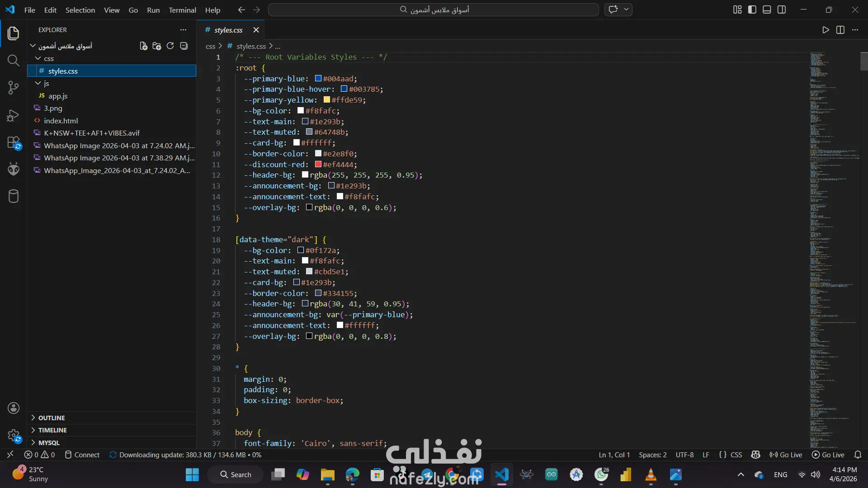Screen dimensions: 868x488
Task: Open the Source Control view
Action: pyautogui.click(x=13, y=87)
